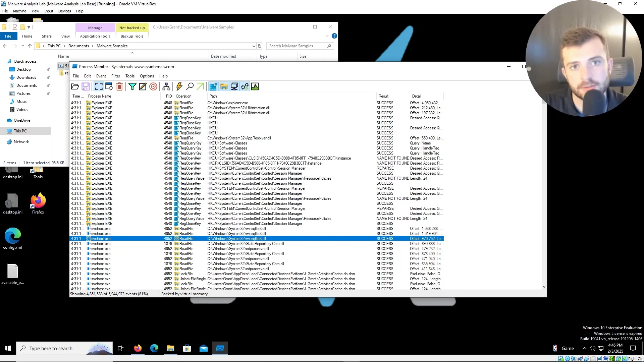Open the Tools menu in Process Monitor
This screenshot has height=362, width=644.
(x=130, y=76)
